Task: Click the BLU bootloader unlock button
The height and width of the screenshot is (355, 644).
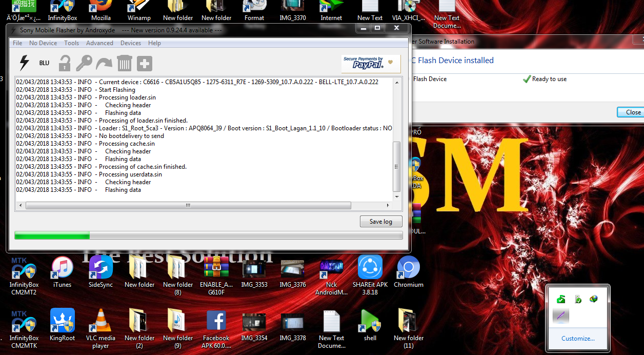Action: click(44, 63)
